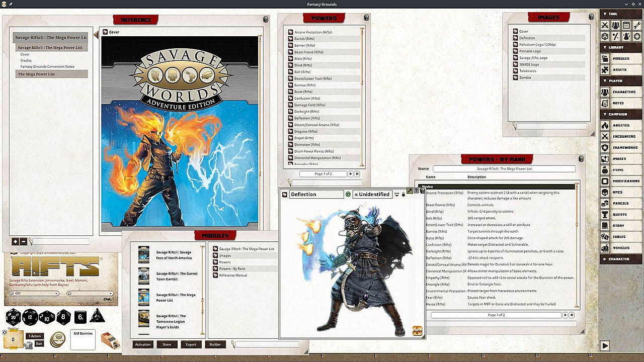644x362 pixels.
Task: Pick the d4 pyramid die
Action: pos(97,316)
